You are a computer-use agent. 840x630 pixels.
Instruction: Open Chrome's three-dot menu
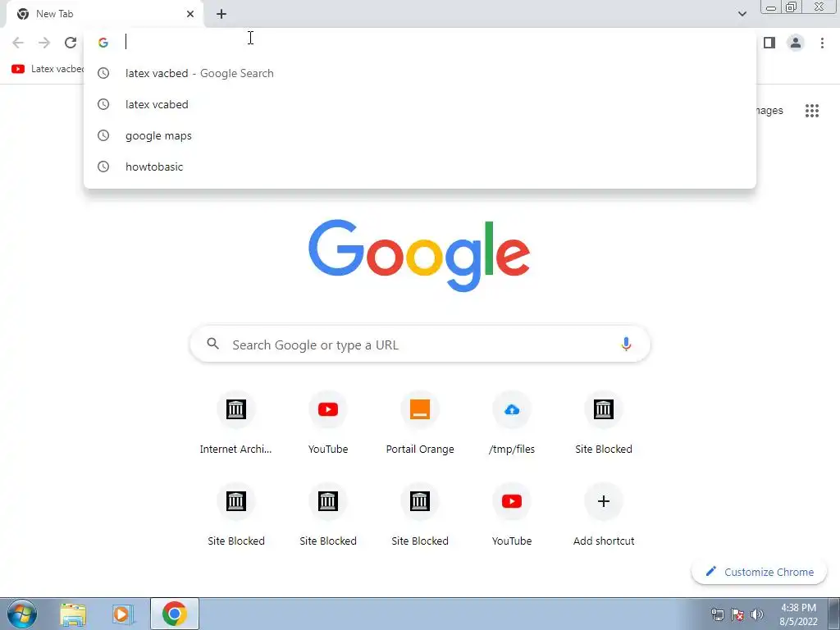(822, 43)
